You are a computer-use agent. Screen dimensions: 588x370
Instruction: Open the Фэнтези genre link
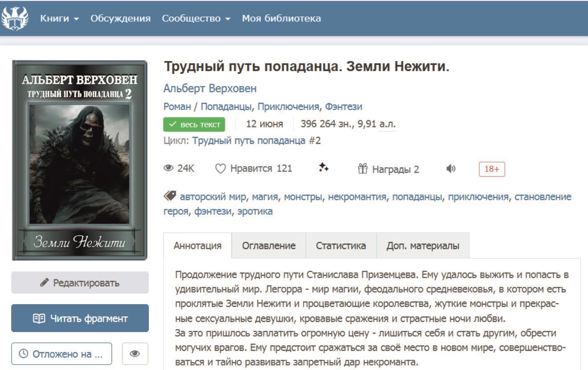pyautogui.click(x=343, y=107)
